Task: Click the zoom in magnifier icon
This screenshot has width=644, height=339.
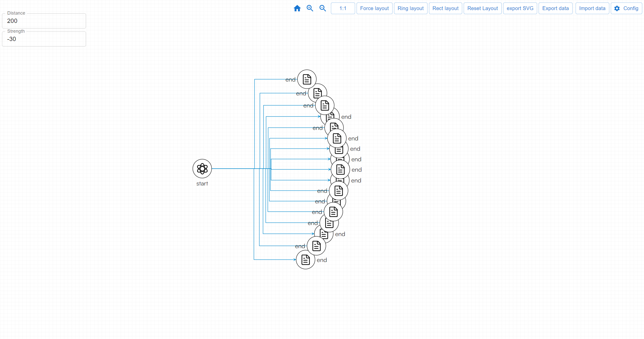Action: (310, 8)
